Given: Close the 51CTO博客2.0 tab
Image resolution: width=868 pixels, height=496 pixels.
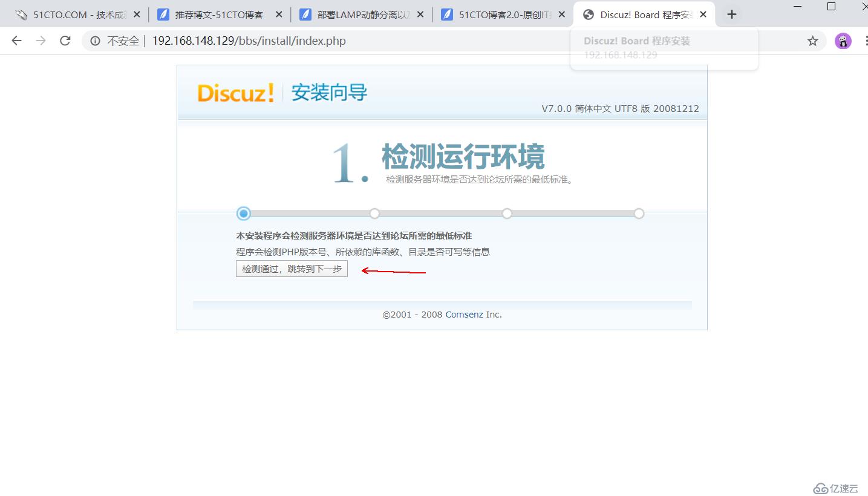Looking at the screenshot, I should [x=562, y=15].
